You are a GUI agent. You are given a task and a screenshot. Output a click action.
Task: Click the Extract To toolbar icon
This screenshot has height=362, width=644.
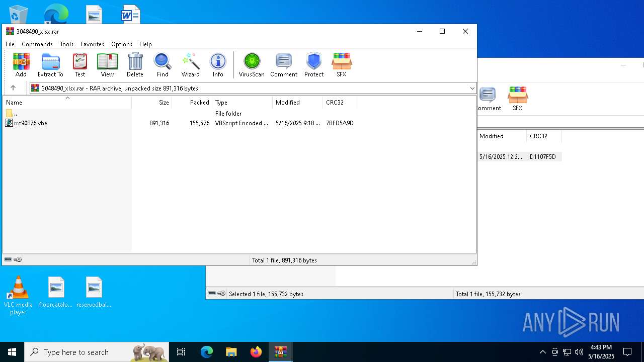pyautogui.click(x=50, y=65)
